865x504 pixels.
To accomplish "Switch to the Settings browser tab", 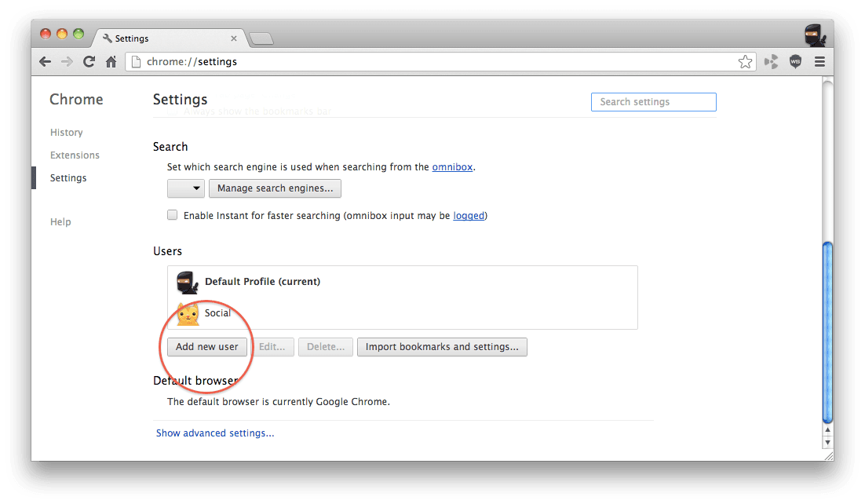I will pos(170,38).
